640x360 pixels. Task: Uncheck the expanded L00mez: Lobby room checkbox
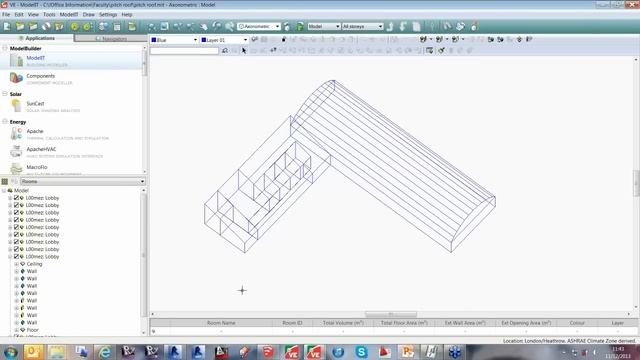point(16,257)
